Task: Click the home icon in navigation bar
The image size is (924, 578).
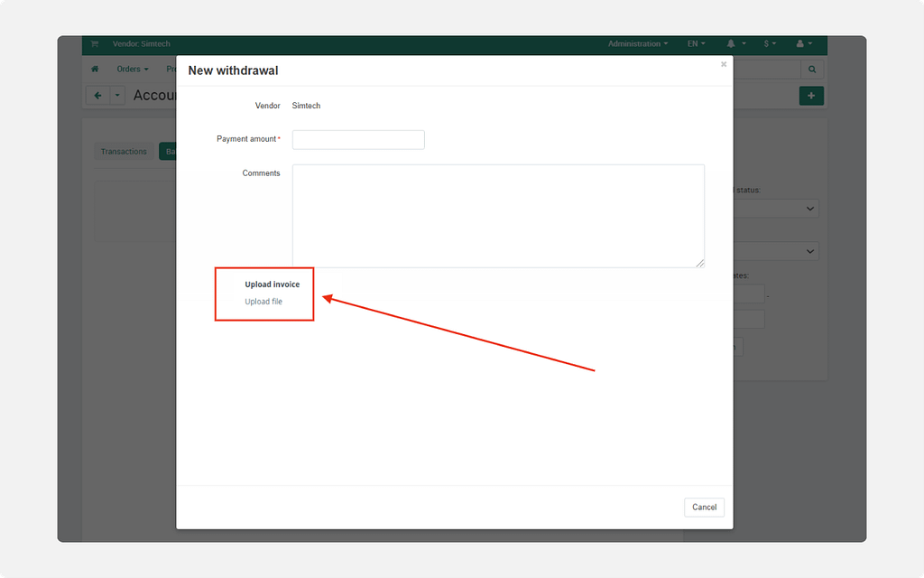Action: (95, 70)
